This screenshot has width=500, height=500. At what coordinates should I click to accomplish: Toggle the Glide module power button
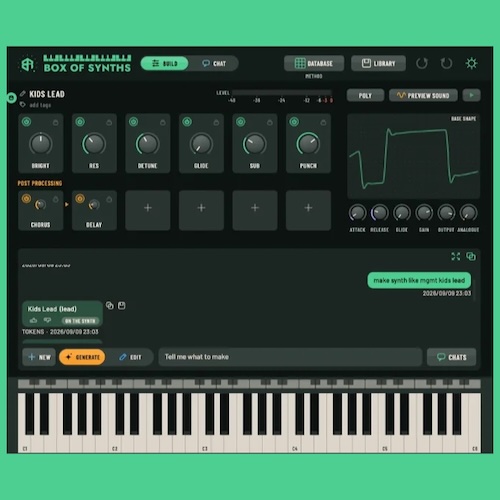click(x=187, y=122)
